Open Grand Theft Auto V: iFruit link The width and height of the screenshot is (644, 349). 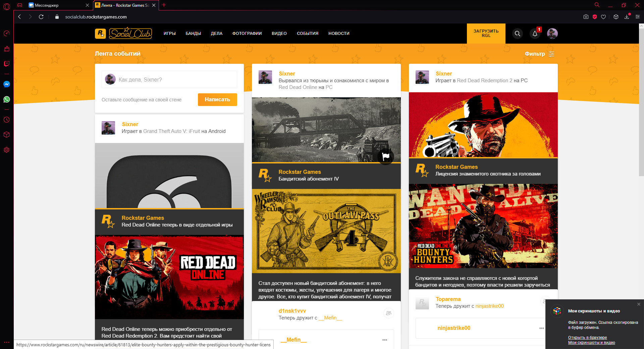tap(171, 131)
